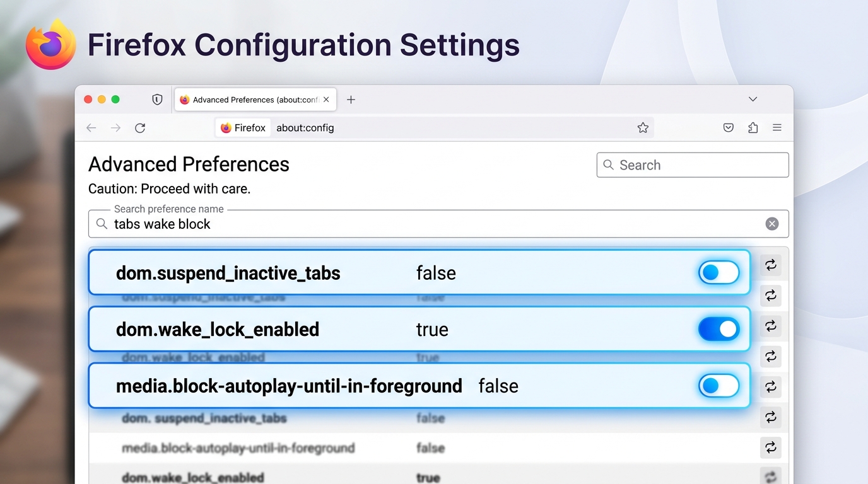Clear the preference search with the X icon
Screen dimensions: 868x484
[772, 224]
